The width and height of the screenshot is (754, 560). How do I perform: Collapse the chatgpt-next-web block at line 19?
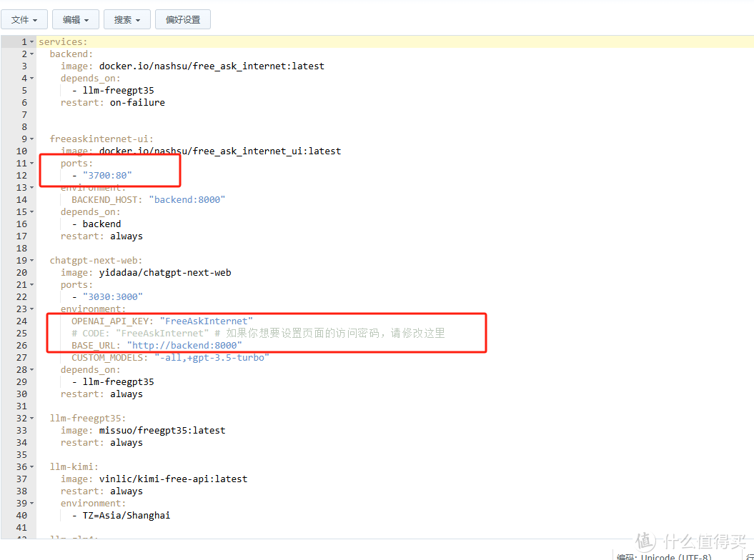pyautogui.click(x=32, y=261)
